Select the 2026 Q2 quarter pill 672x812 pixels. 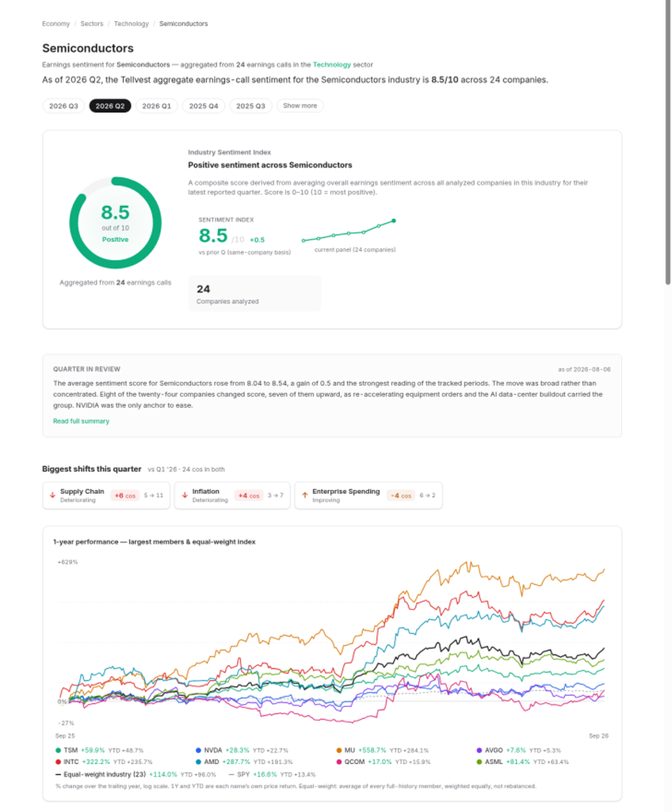[x=110, y=106]
